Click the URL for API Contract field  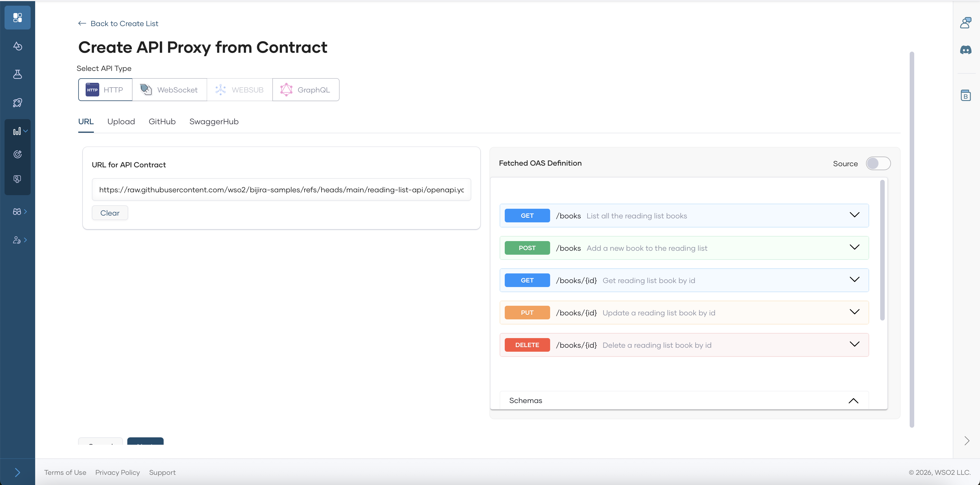[281, 190]
